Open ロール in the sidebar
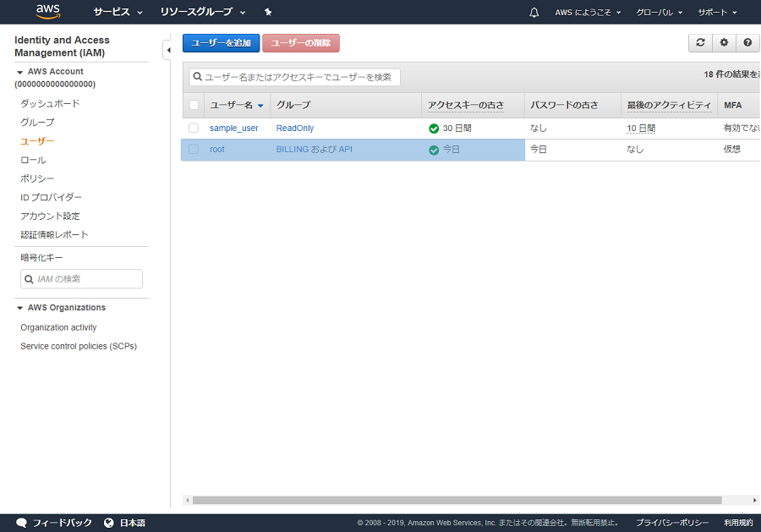 point(33,160)
